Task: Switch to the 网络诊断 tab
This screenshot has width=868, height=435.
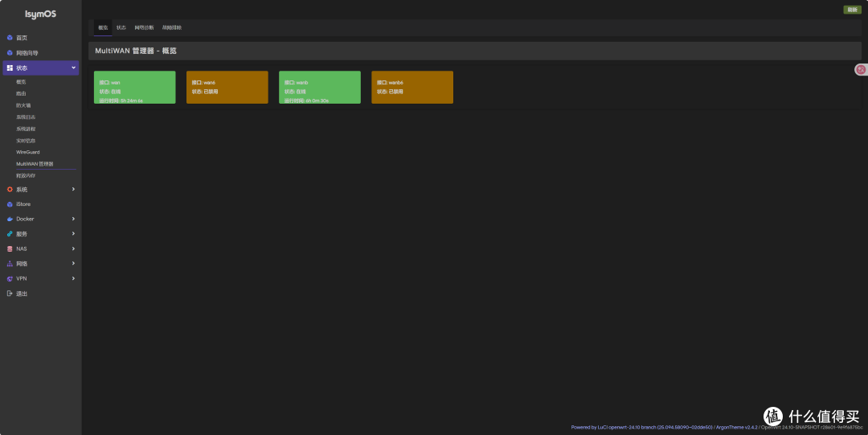Action: [x=144, y=27]
